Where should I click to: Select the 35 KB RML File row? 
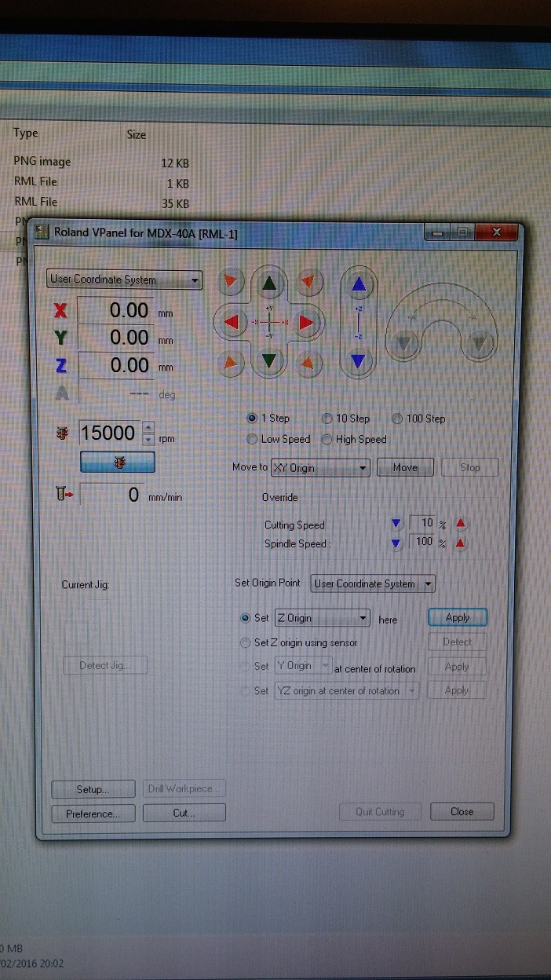(x=100, y=203)
